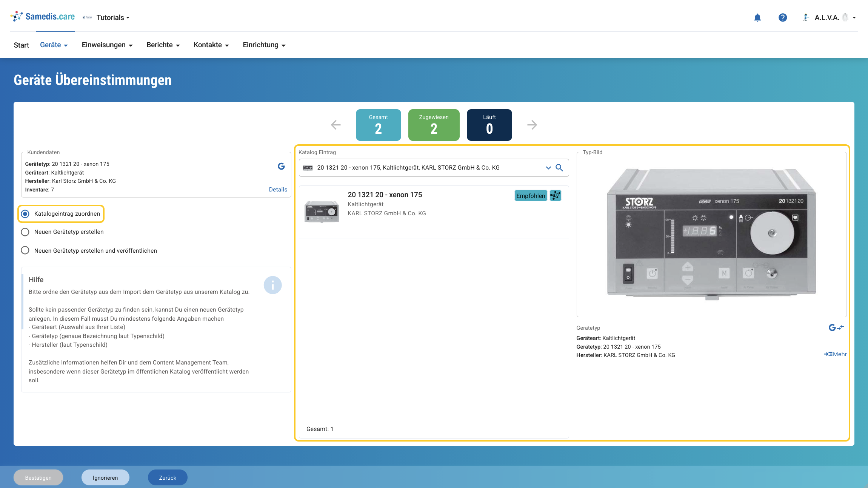Image resolution: width=868 pixels, height=488 pixels.
Task: Click the Samedis.care logo
Action: tap(42, 17)
